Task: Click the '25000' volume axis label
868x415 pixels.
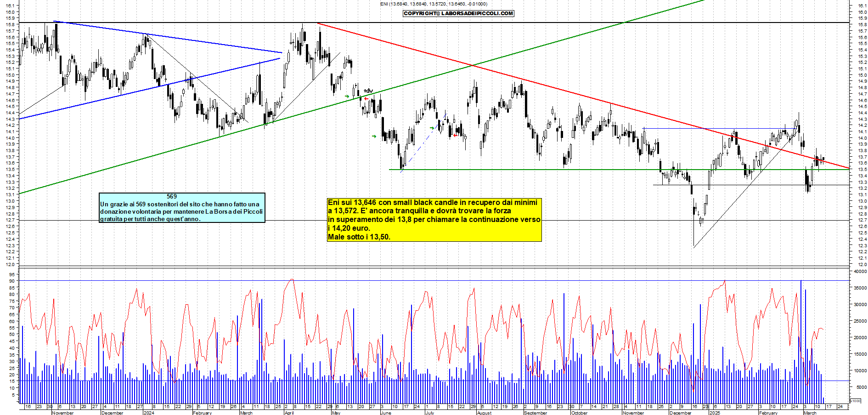Action: pyautogui.click(x=860, y=321)
